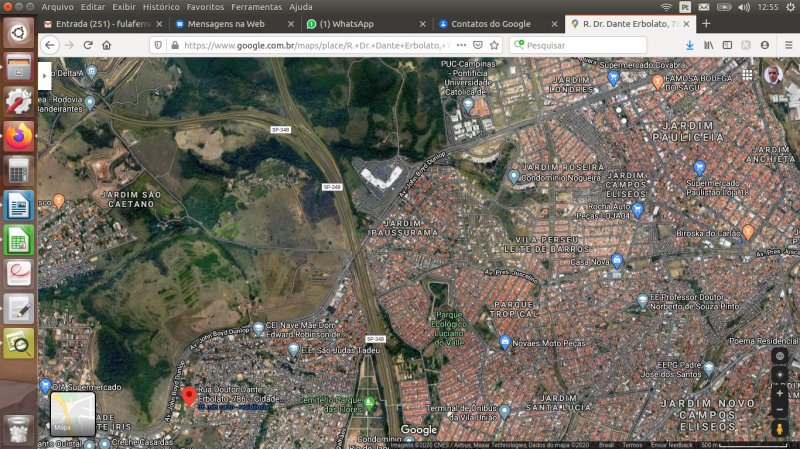Launch LibreOffice Calc from the dock
This screenshot has height=449, width=800.
point(18,240)
